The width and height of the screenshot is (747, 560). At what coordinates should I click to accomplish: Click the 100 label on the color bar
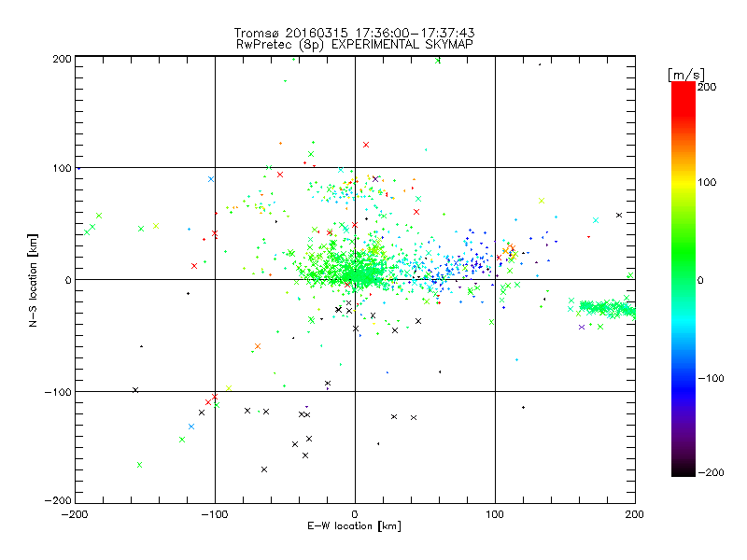pos(707,182)
